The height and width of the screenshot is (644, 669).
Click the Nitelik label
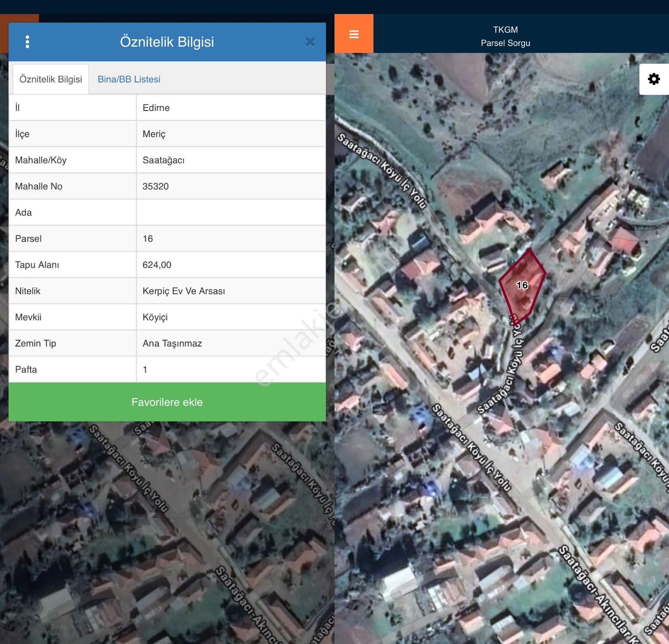click(28, 291)
